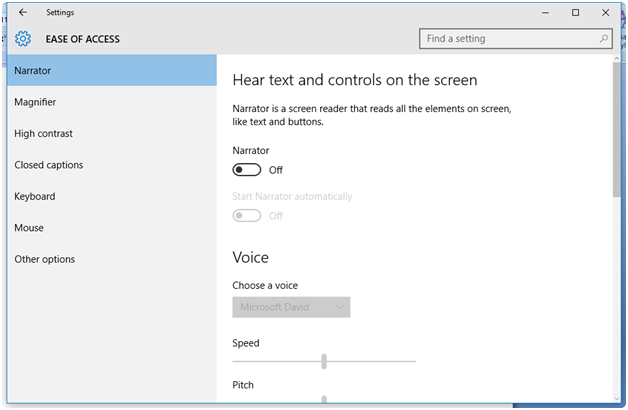Click the Ease of Access gear icon
The height and width of the screenshot is (410, 628).
point(23,39)
